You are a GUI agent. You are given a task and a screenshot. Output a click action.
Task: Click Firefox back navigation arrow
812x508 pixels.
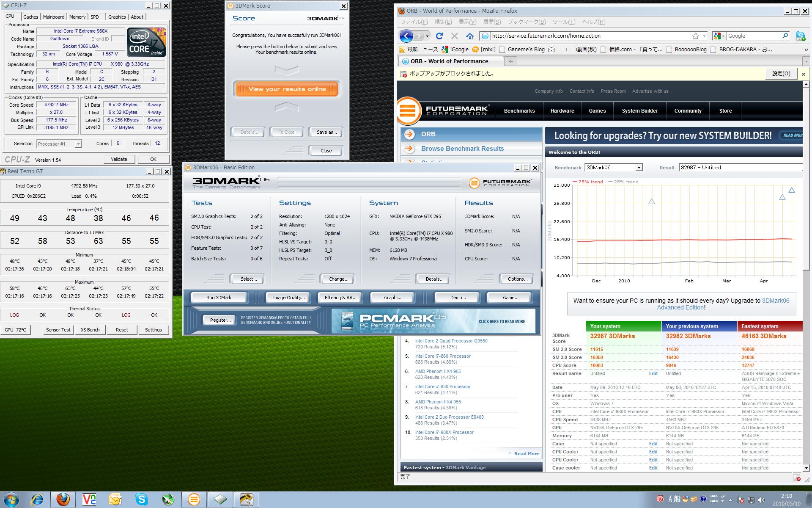[x=406, y=36]
